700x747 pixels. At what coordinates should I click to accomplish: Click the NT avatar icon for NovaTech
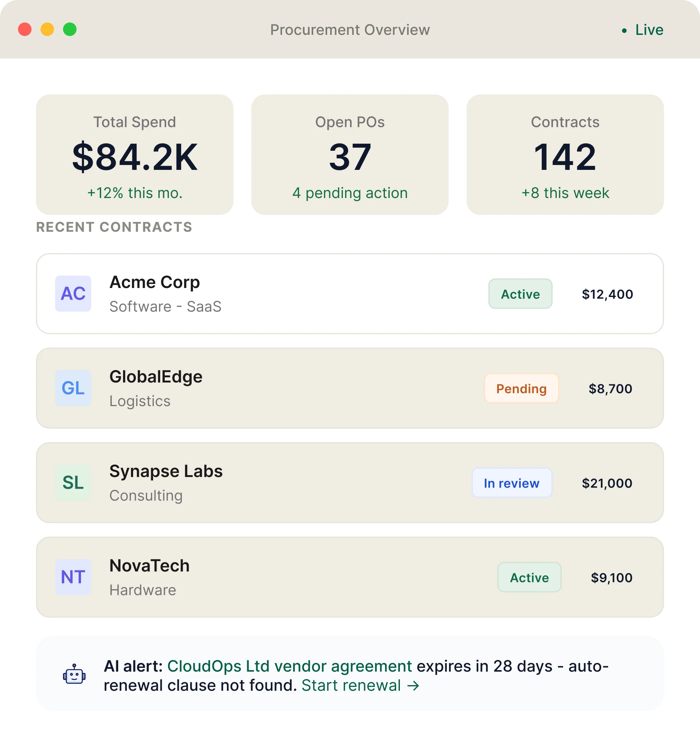(73, 577)
